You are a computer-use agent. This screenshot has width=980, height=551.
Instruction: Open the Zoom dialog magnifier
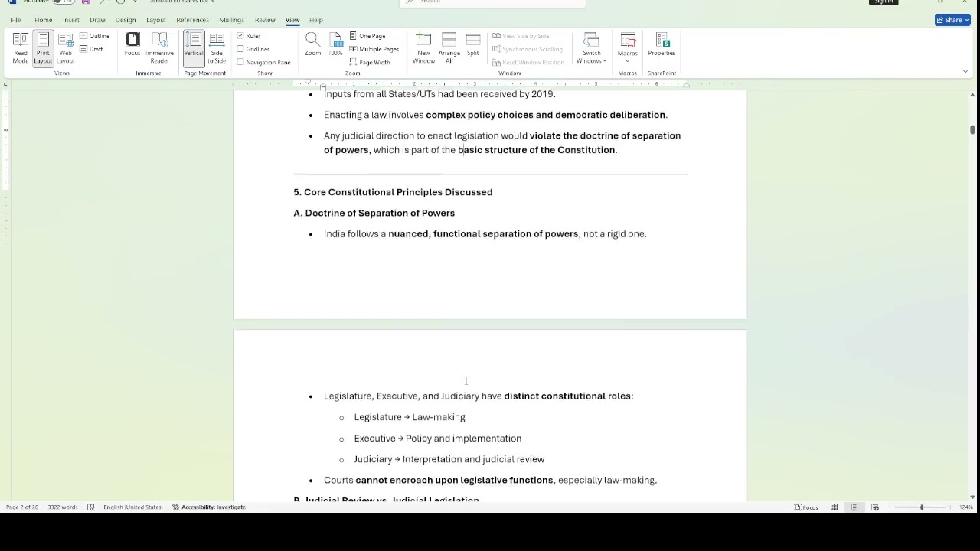tap(312, 44)
